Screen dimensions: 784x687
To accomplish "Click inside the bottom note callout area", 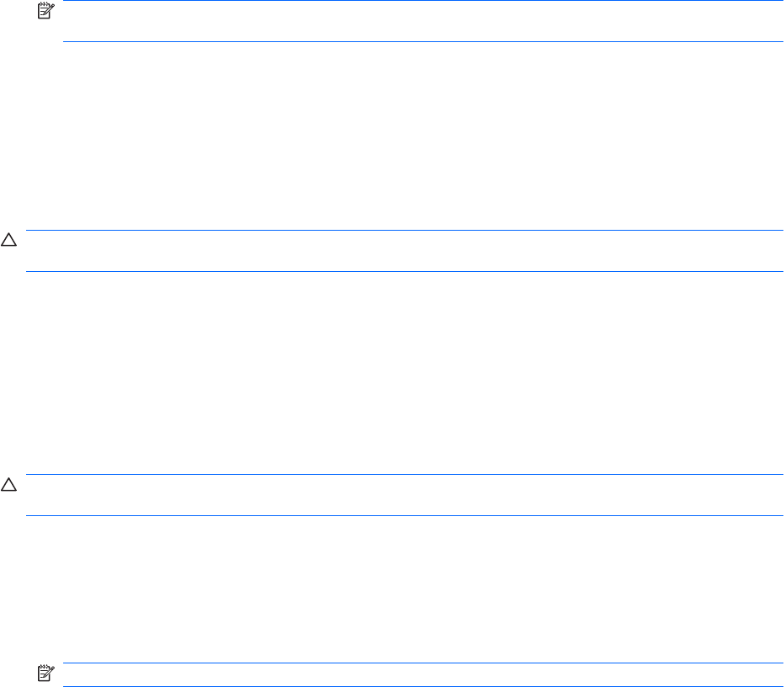I will click(x=423, y=674).
